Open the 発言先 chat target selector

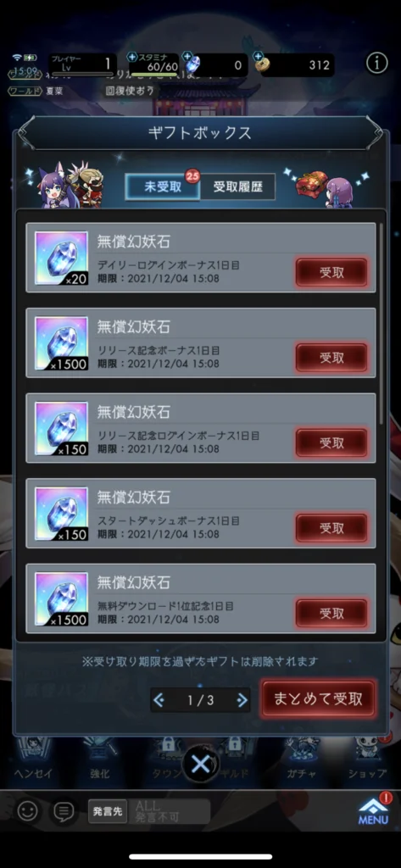coord(107,811)
